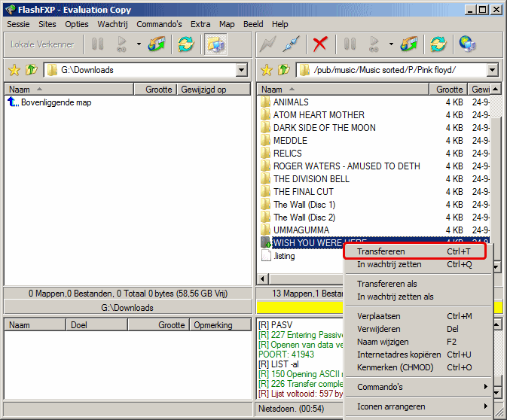Click the pause icon in the left toolbar
The width and height of the screenshot is (507, 420).
coord(97,44)
